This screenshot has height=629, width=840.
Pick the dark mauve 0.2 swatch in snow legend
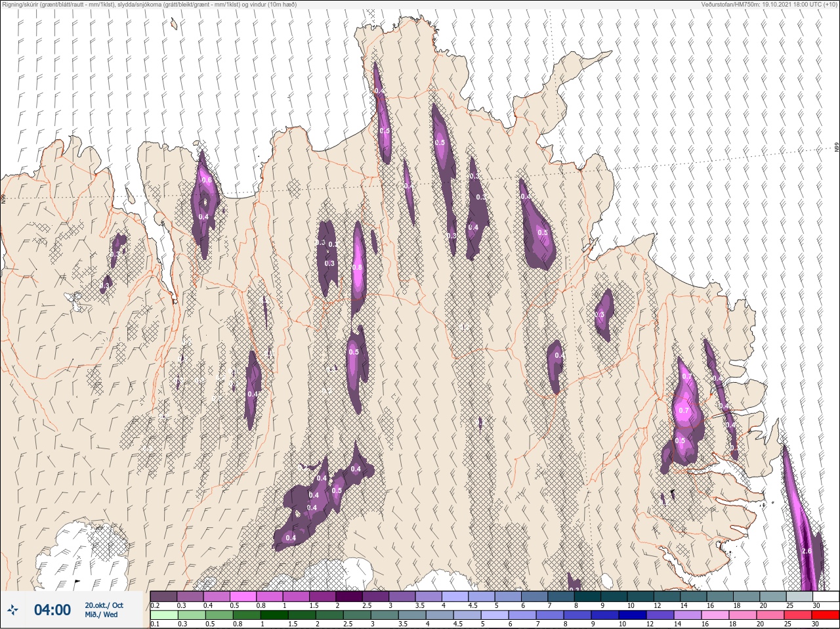click(163, 596)
